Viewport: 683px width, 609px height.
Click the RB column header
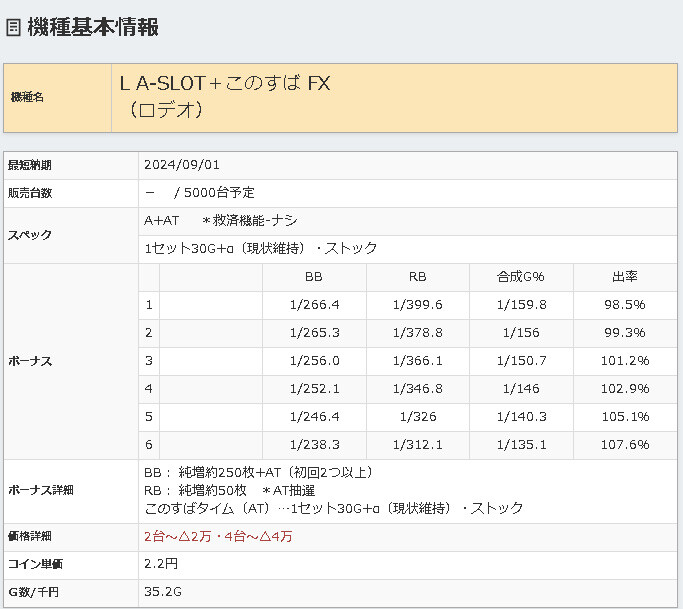[x=418, y=277]
